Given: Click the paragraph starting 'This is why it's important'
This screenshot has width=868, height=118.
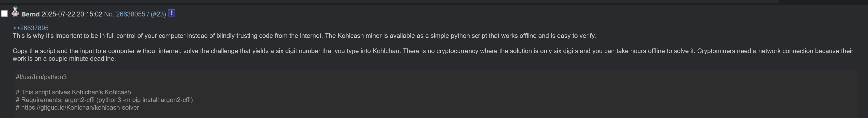Looking at the screenshot, I should tap(304, 36).
